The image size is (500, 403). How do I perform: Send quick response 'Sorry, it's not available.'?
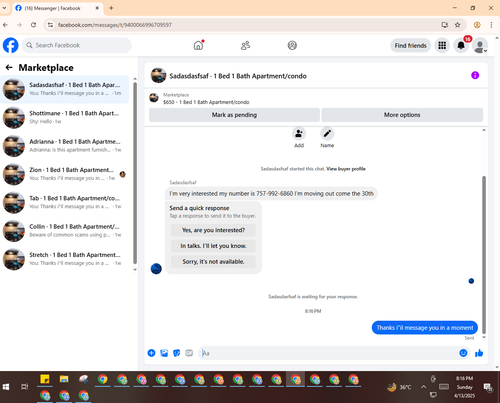[213, 261]
